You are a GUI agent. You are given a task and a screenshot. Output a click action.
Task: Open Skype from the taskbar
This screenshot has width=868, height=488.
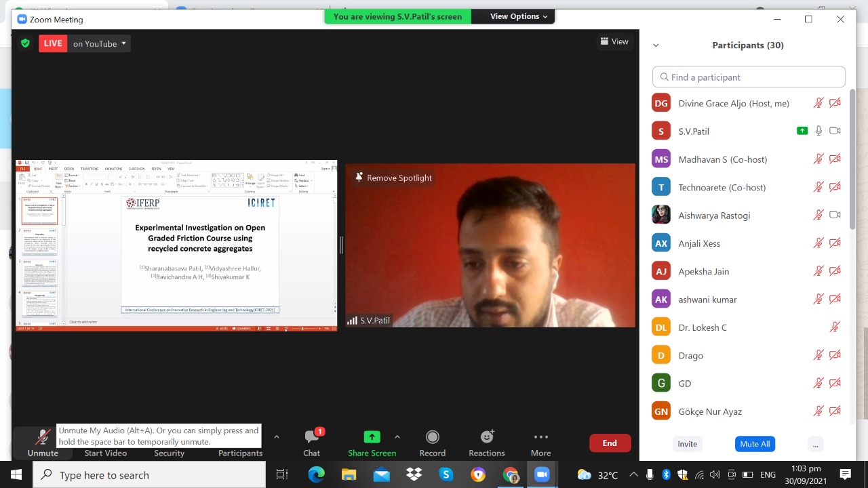click(446, 474)
